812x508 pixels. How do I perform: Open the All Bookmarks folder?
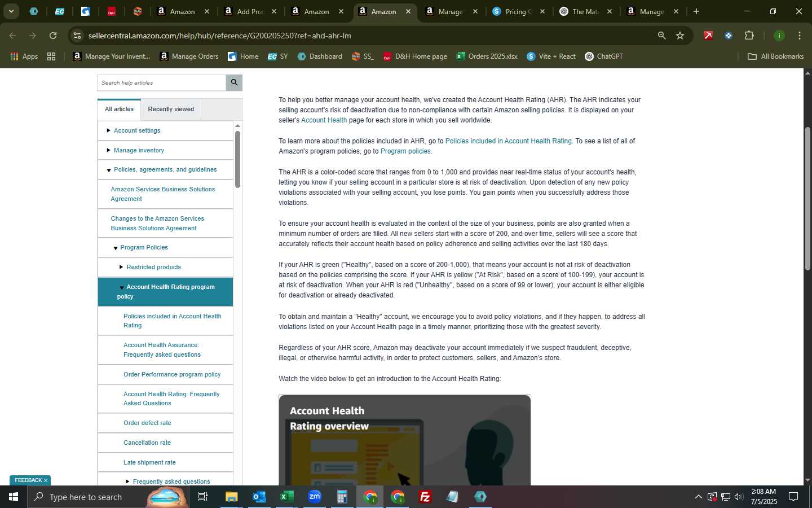775,56
